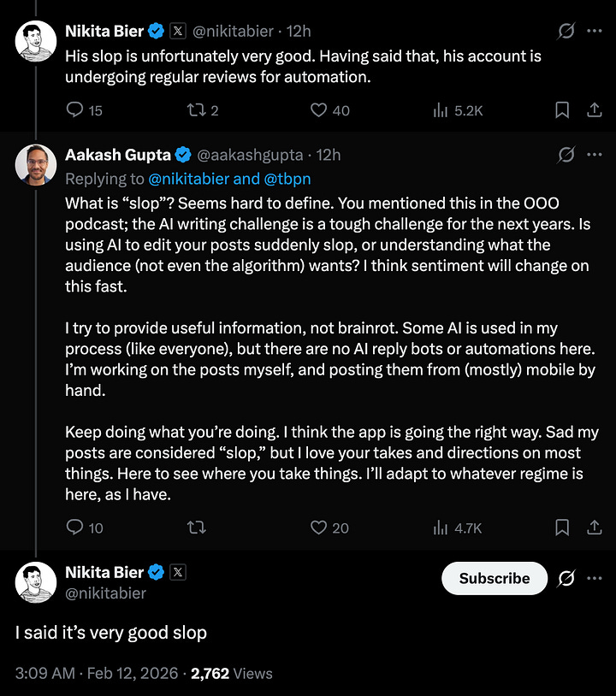The height and width of the screenshot is (696, 616).
Task: View analytics showing 5.2K views
Action: point(441,109)
